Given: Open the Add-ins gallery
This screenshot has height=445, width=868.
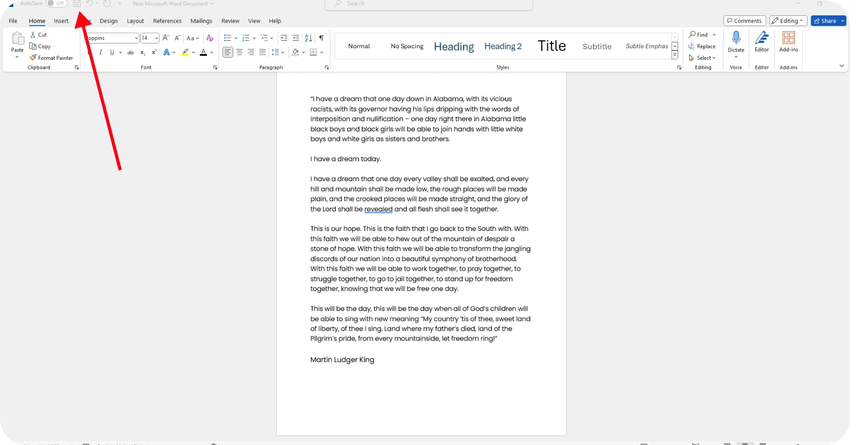Looking at the screenshot, I should click(x=788, y=42).
